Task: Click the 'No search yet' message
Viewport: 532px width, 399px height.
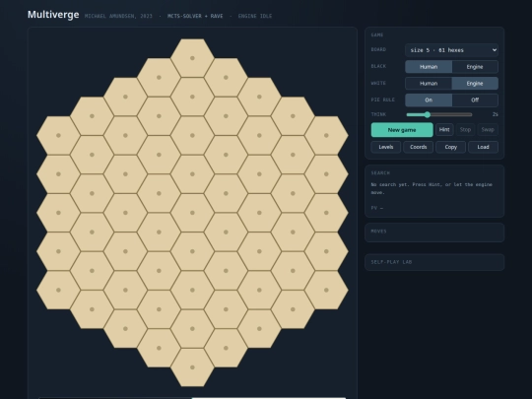Action: point(432,188)
